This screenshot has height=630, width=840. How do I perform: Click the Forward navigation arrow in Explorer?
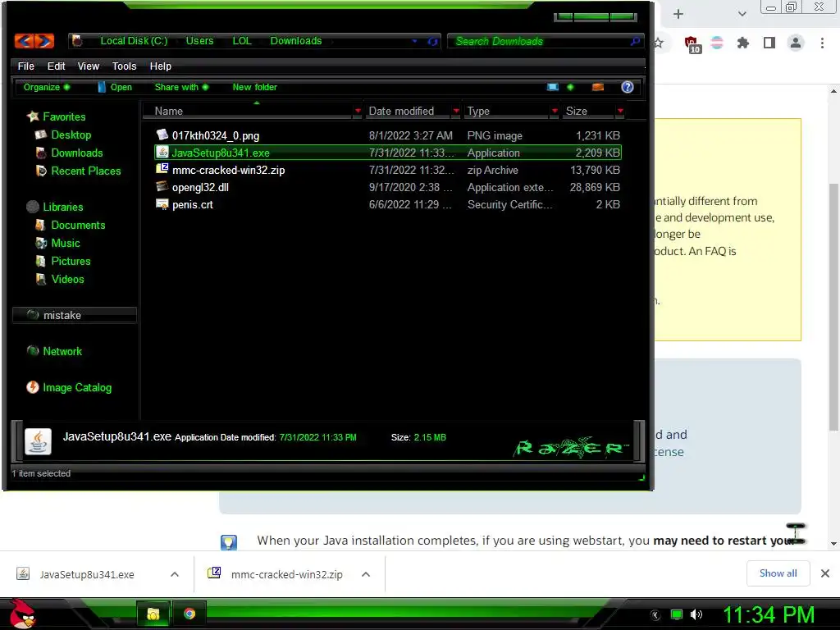click(x=44, y=41)
